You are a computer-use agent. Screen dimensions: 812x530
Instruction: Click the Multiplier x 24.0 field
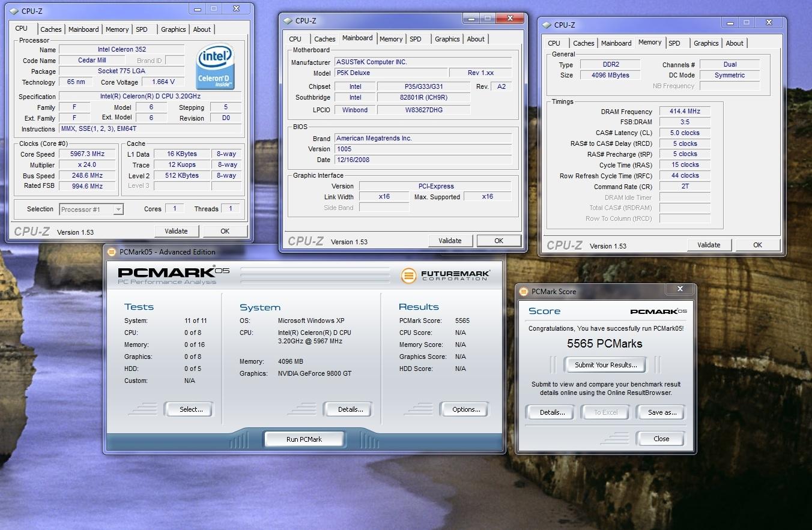coord(88,165)
